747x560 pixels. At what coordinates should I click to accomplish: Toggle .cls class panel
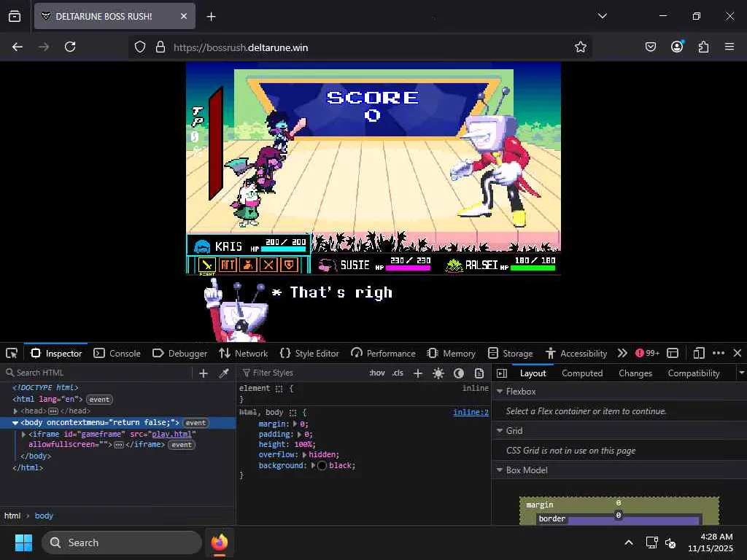pyautogui.click(x=398, y=373)
